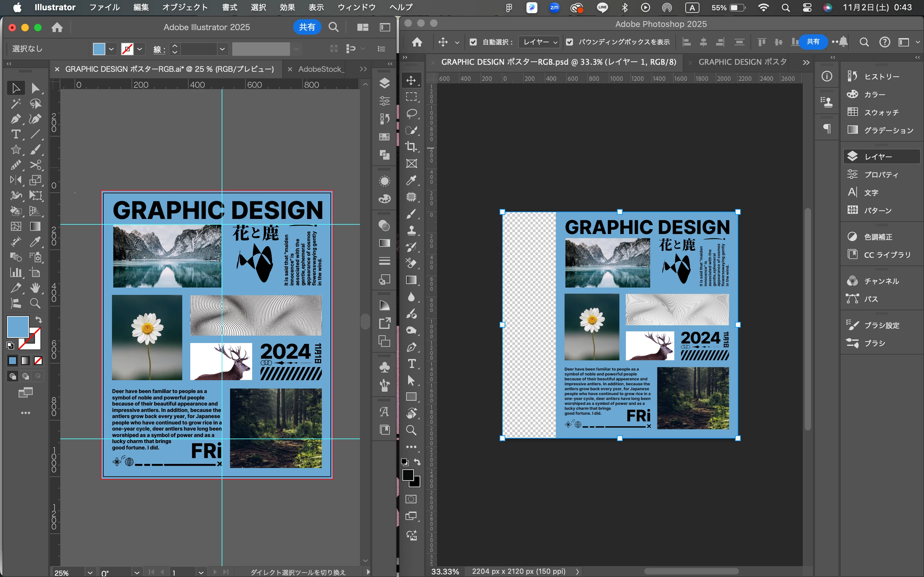The width and height of the screenshot is (924, 577).
Task: Choose the Illustrator Scissors tool
Action: tap(35, 165)
